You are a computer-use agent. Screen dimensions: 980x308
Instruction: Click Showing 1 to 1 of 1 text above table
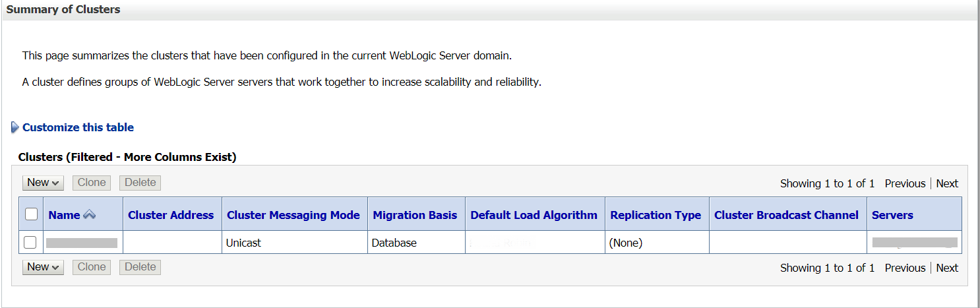pyautogui.click(x=828, y=183)
